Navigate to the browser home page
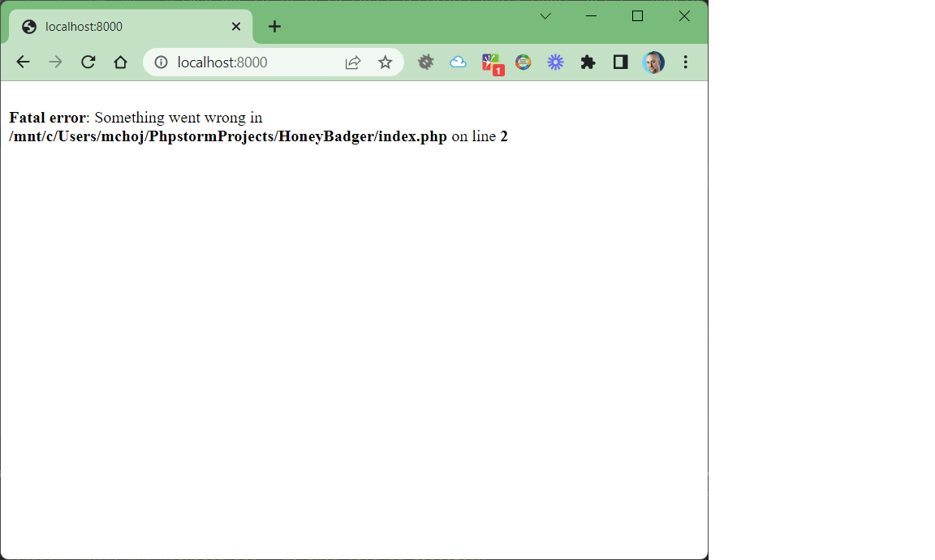Image resolution: width=935 pixels, height=560 pixels. [120, 62]
